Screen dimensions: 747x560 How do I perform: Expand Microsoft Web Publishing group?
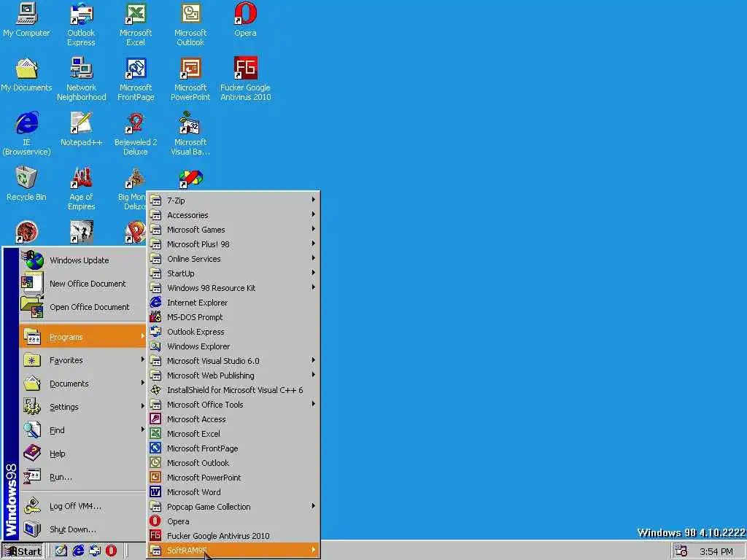click(233, 376)
